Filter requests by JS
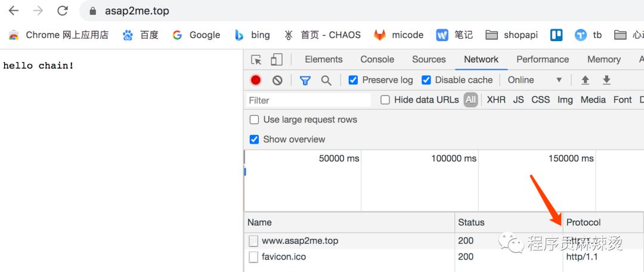The image size is (644, 272). [518, 100]
